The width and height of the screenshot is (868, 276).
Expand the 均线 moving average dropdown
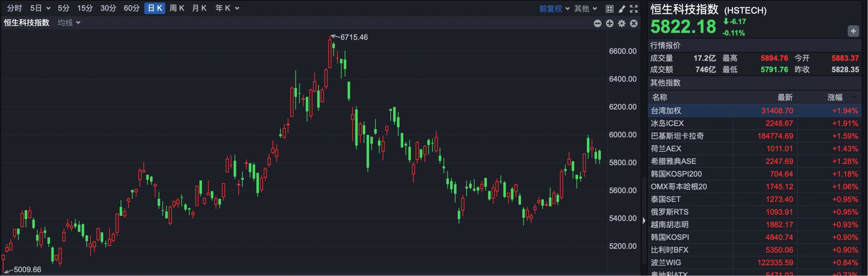(69, 23)
